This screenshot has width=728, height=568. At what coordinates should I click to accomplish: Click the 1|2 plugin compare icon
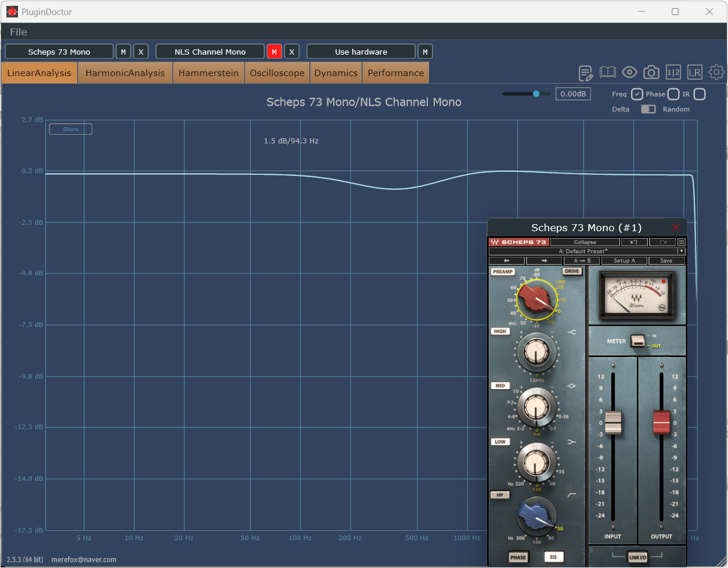click(x=673, y=73)
